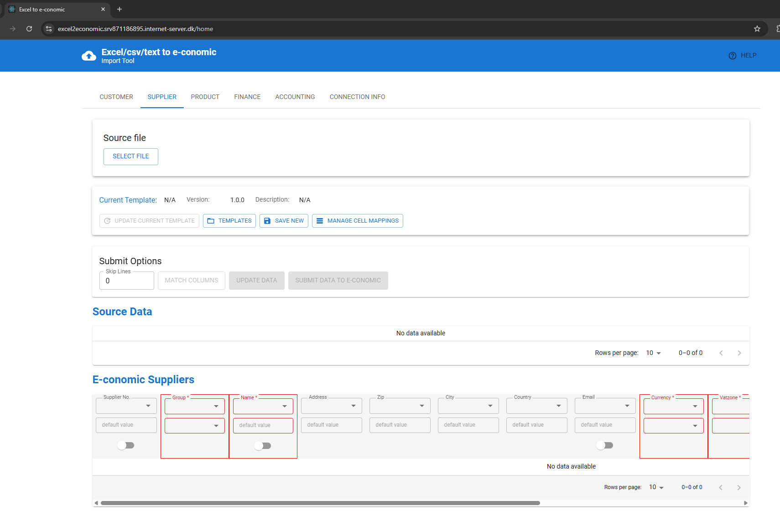The image size is (780, 532).
Task: Toggle the Supplier No. column switch
Action: pyautogui.click(x=126, y=445)
